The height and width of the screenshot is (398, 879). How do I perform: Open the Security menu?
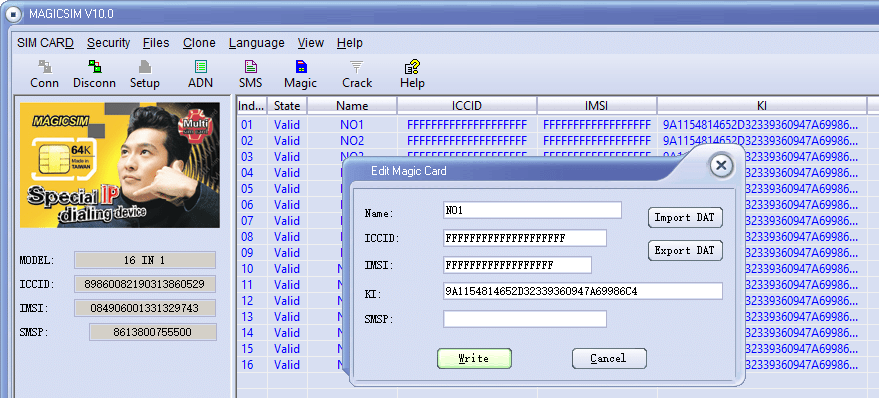tap(109, 43)
